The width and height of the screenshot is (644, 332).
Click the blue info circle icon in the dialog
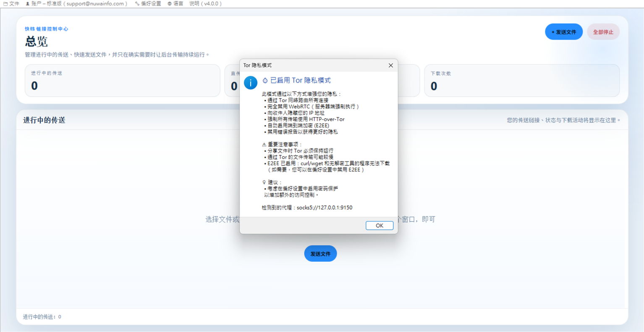click(x=251, y=83)
